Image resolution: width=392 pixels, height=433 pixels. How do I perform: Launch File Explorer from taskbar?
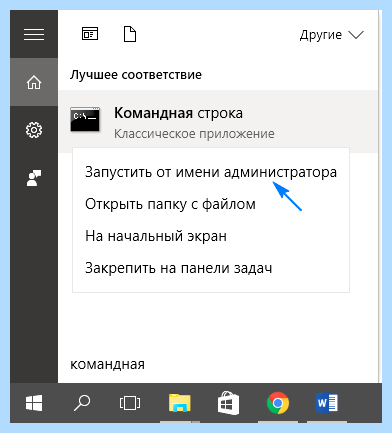tap(179, 403)
